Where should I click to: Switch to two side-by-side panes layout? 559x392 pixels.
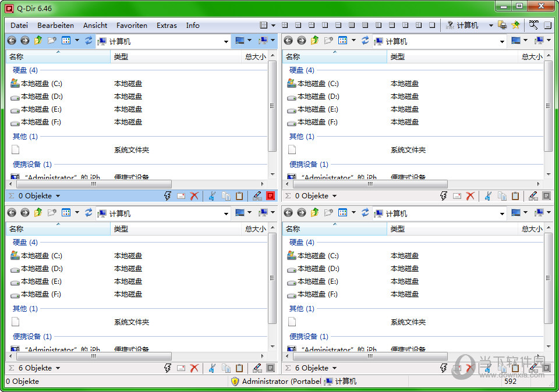[x=325, y=25]
